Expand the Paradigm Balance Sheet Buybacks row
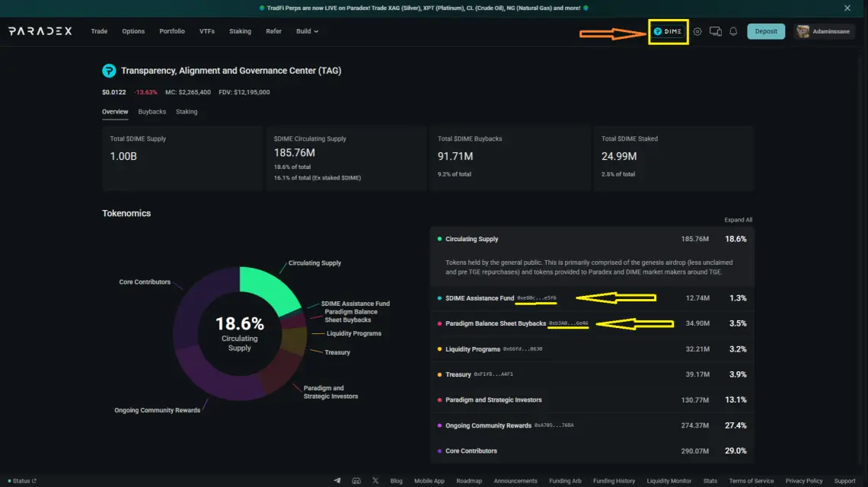The width and height of the screenshot is (868, 487). pos(592,323)
